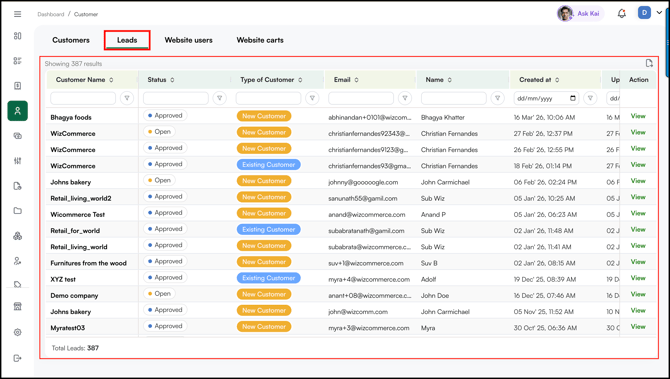670x379 pixels.
Task: Switch to the Customers tab
Action: coord(71,40)
